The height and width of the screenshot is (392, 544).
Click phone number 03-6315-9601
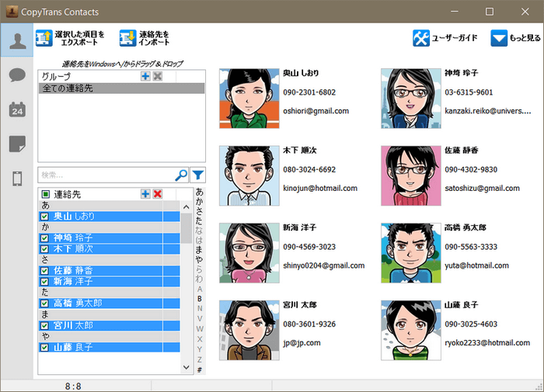(x=469, y=92)
